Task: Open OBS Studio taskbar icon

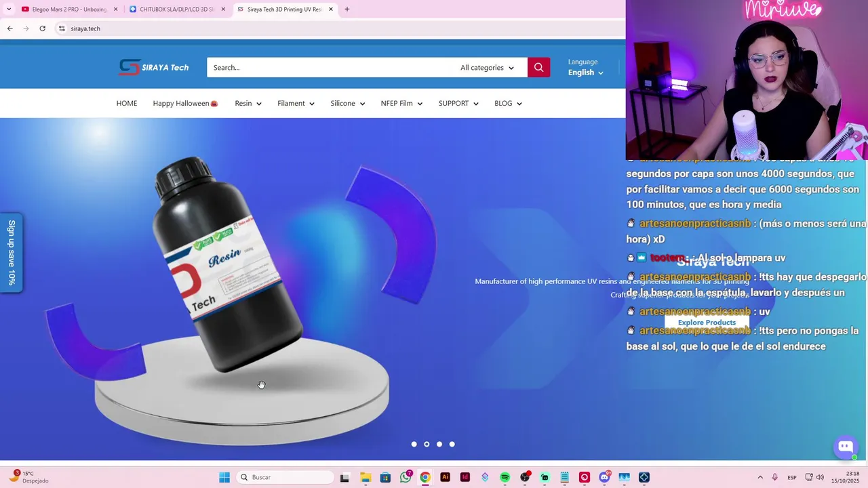Action: tap(525, 477)
